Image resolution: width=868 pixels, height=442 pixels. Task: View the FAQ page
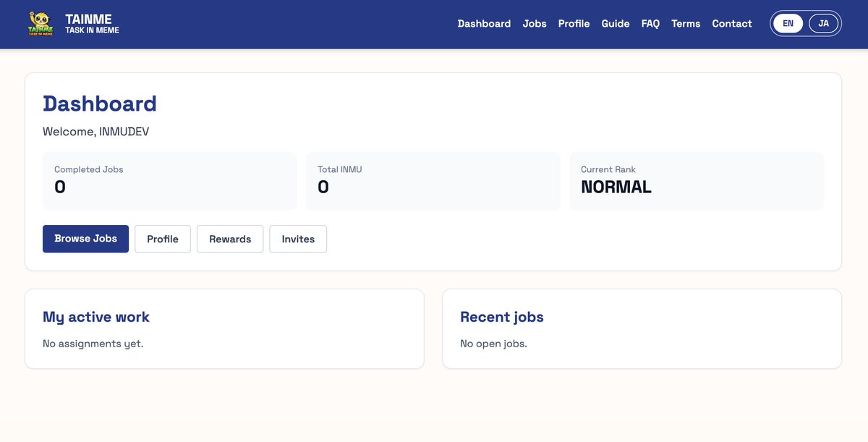point(650,23)
